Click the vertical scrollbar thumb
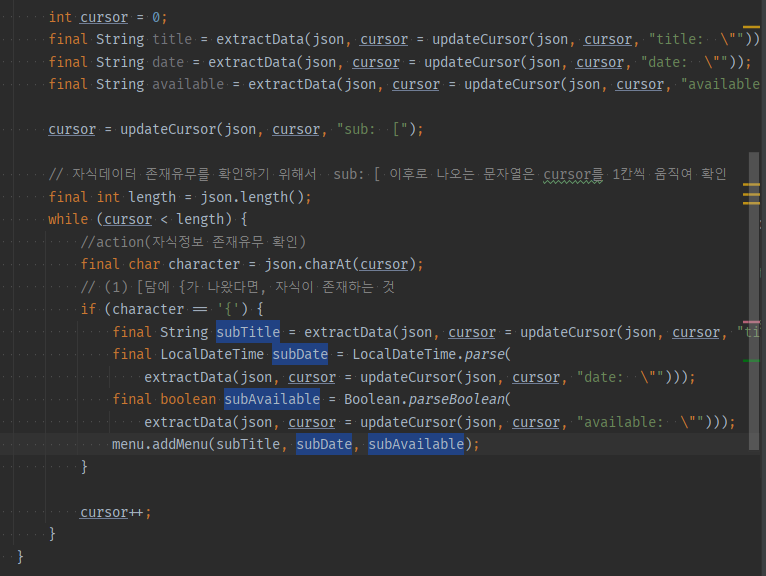The width and height of the screenshot is (766, 576). point(754,300)
